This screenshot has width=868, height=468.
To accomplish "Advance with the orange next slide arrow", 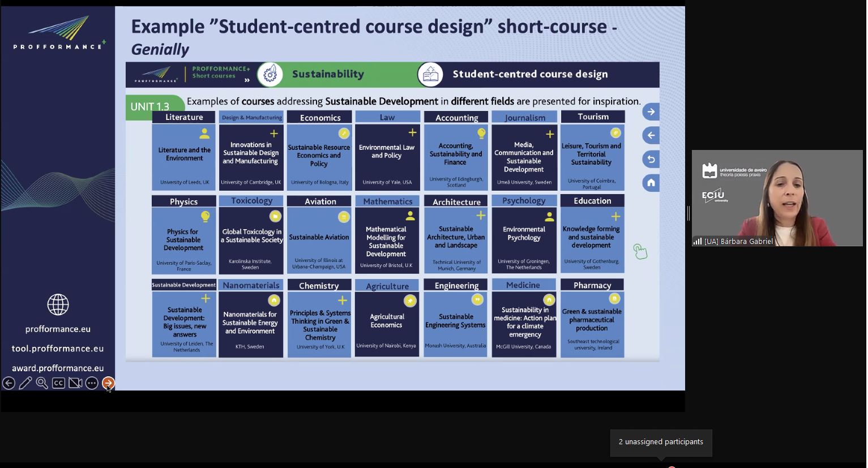I will pyautogui.click(x=108, y=383).
